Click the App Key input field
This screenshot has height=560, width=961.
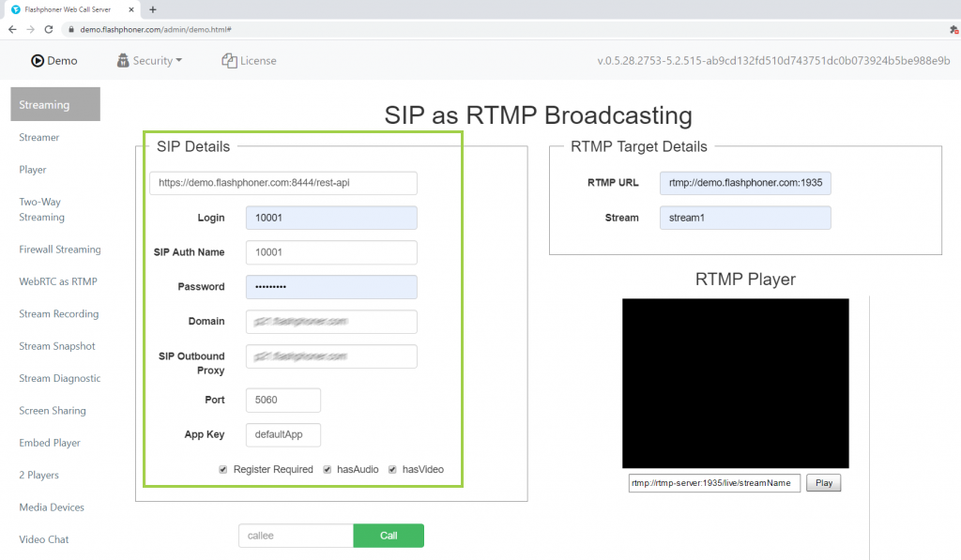click(283, 435)
